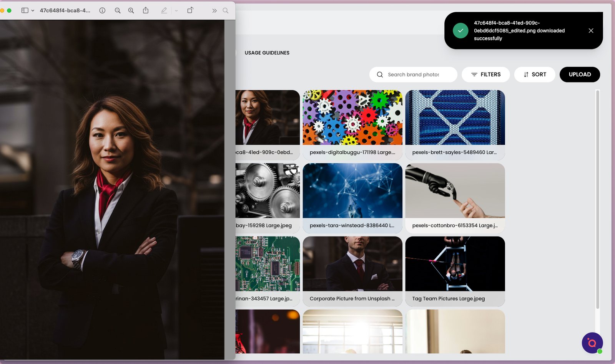The image size is (615, 364).
Task: Open the Usage Guidelines tab
Action: pos(267,53)
